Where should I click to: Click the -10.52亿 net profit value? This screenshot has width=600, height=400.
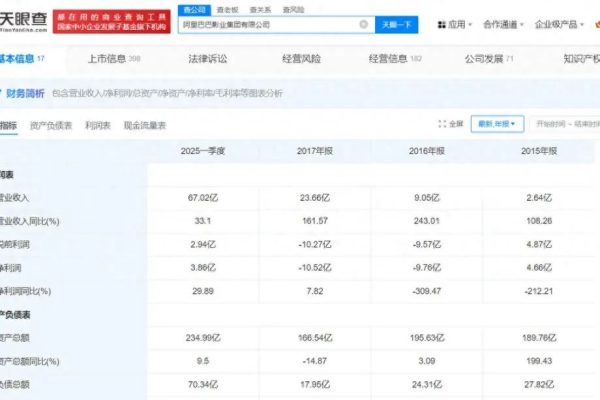point(315,268)
